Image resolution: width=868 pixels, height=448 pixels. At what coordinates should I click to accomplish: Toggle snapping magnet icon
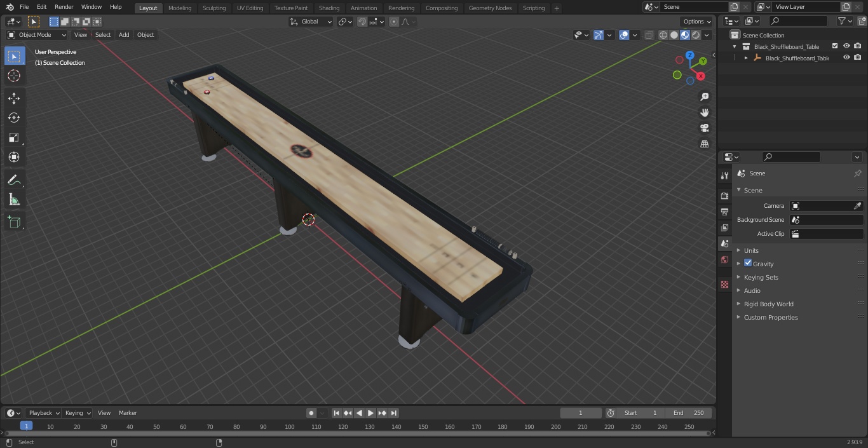coord(362,22)
